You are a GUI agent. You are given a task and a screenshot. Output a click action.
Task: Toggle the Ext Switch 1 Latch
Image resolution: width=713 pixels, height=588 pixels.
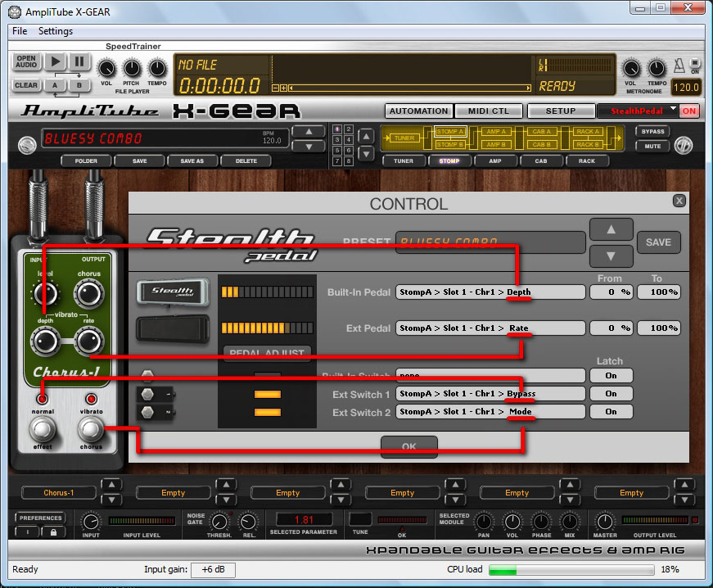(x=611, y=393)
